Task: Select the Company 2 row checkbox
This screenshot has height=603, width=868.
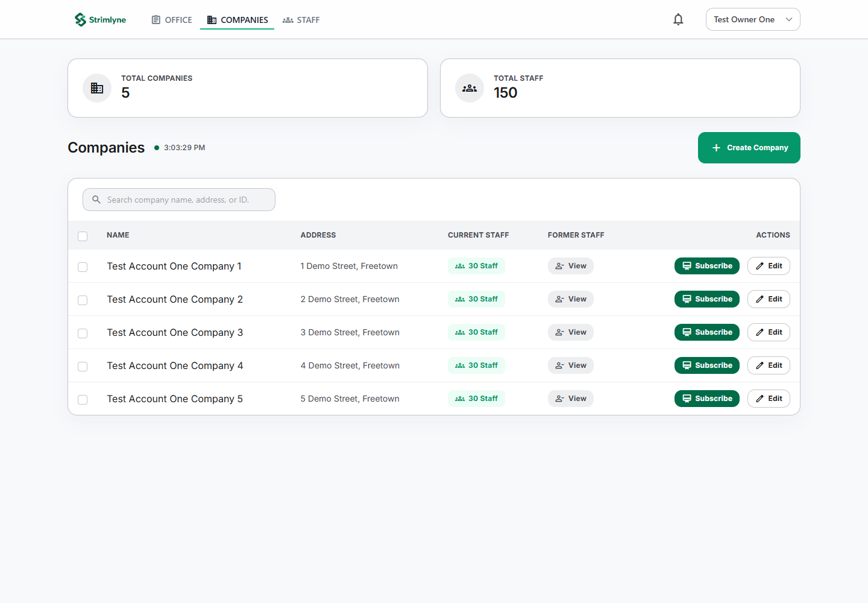Action: point(83,300)
